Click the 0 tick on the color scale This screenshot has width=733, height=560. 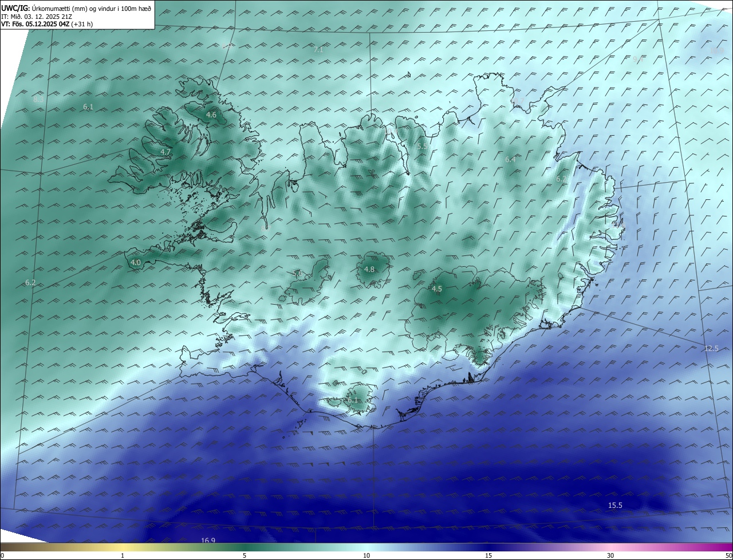(2, 556)
